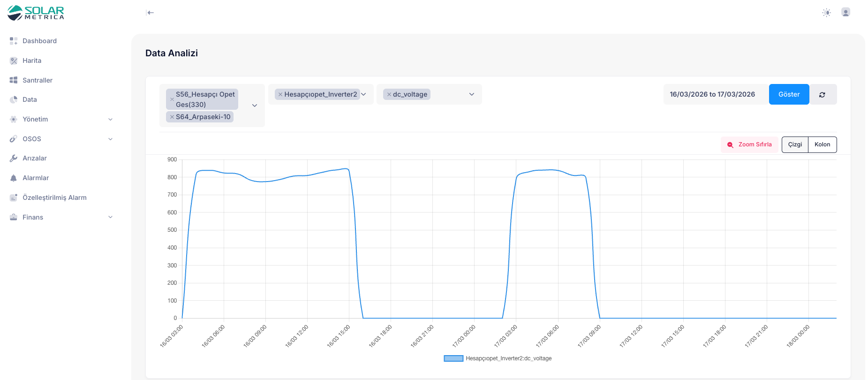Open the plant selection dropdown arrow
868x380 pixels.
point(255,106)
